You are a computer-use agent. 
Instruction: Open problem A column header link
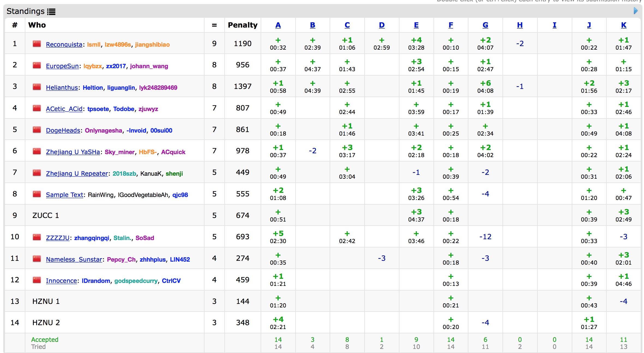(278, 25)
